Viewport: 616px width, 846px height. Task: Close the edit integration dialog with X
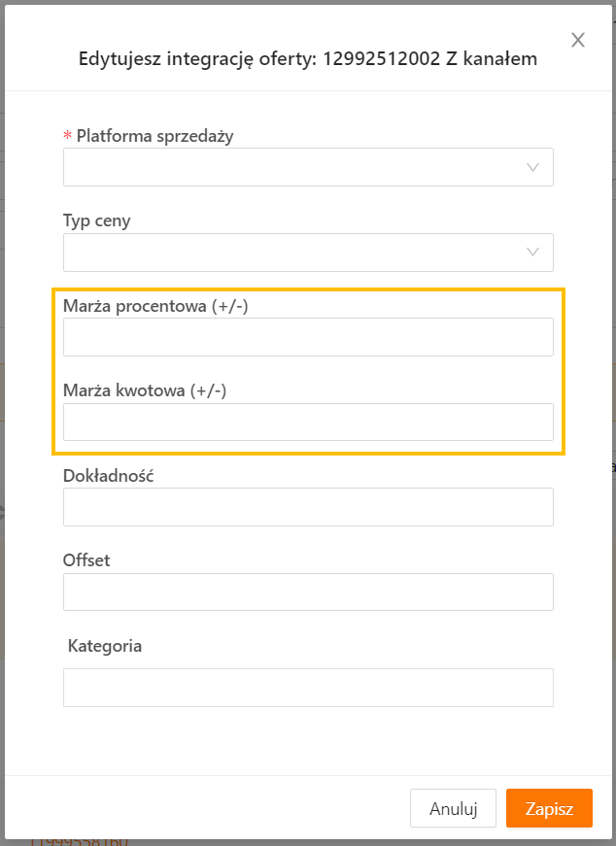(x=578, y=40)
